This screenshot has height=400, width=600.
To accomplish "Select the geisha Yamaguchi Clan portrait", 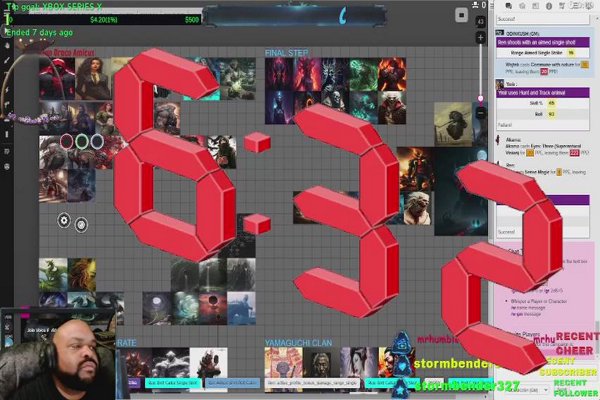I will (x=357, y=363).
